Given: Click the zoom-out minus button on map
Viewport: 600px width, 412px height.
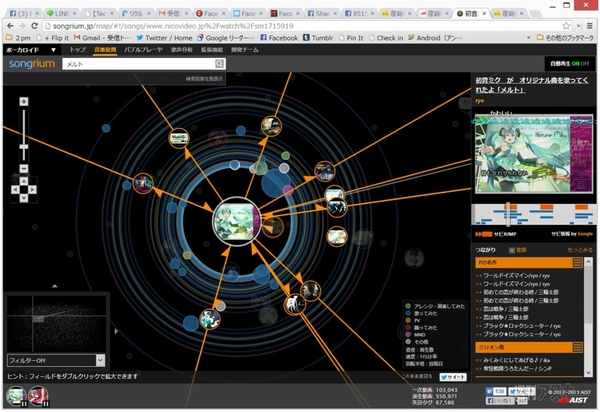Looking at the screenshot, I should [24, 168].
